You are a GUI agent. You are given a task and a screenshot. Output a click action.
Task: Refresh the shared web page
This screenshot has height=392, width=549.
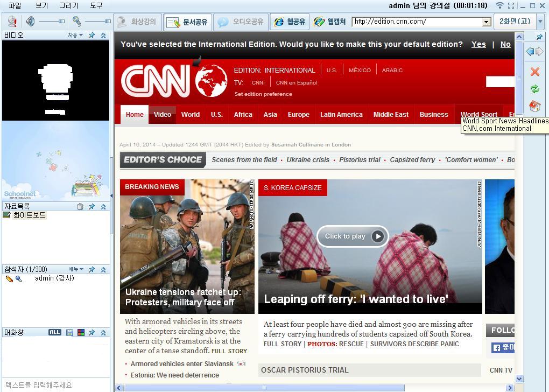534,89
